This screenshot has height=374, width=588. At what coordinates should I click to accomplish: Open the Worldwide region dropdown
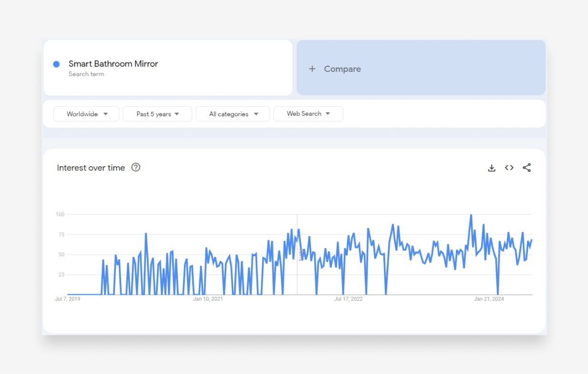[86, 114]
